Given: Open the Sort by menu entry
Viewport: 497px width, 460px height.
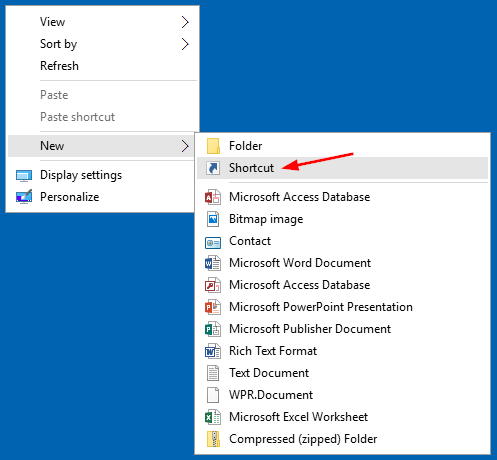Looking at the screenshot, I should tap(103, 44).
